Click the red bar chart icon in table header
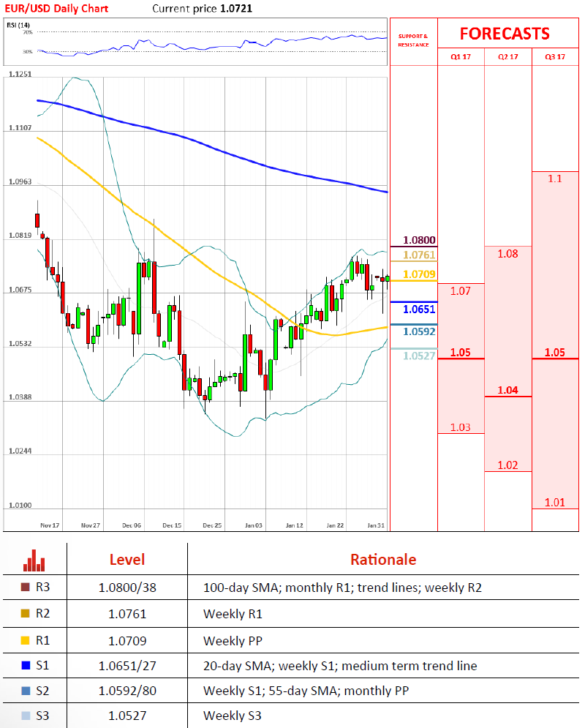This screenshot has width=585, height=728. (x=34, y=560)
